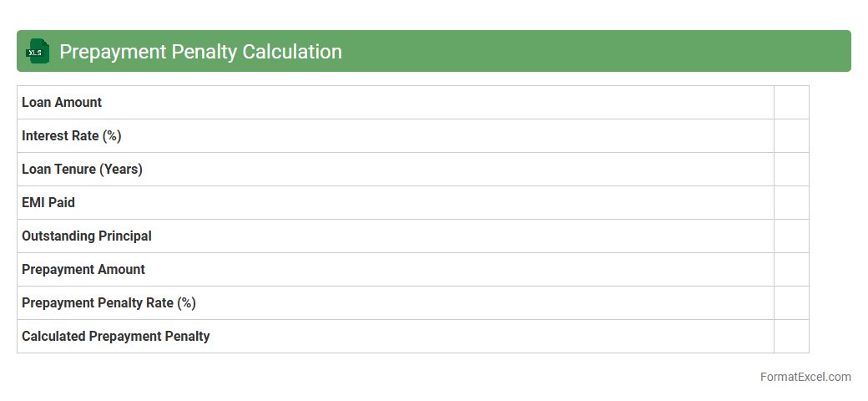868x401 pixels.
Task: Select the Prepayment Penalty Rate (%) label
Action: pos(108,302)
